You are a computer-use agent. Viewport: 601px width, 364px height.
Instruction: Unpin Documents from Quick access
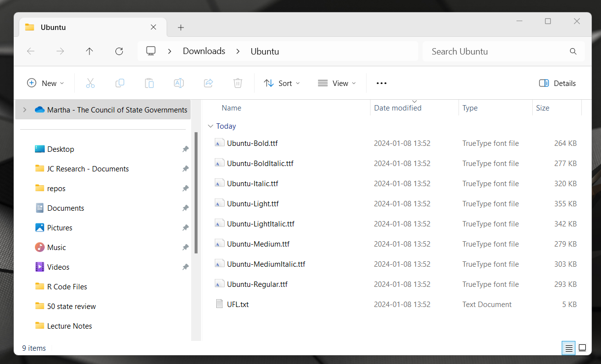tap(185, 208)
